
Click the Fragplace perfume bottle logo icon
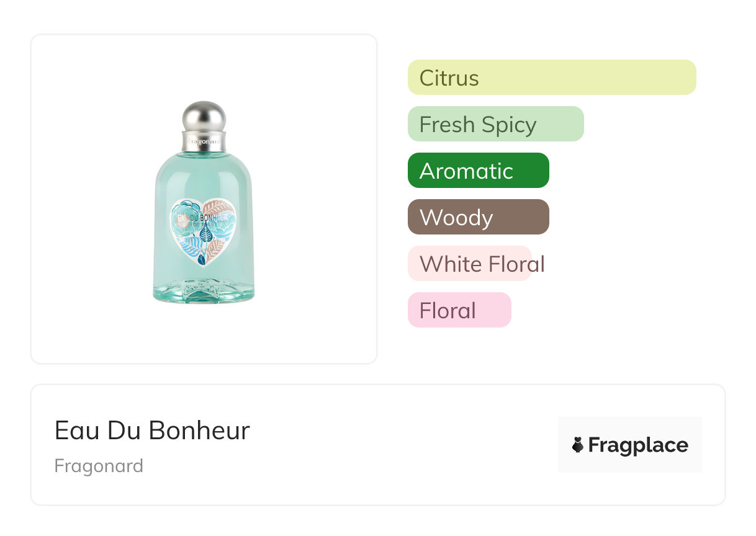578,445
